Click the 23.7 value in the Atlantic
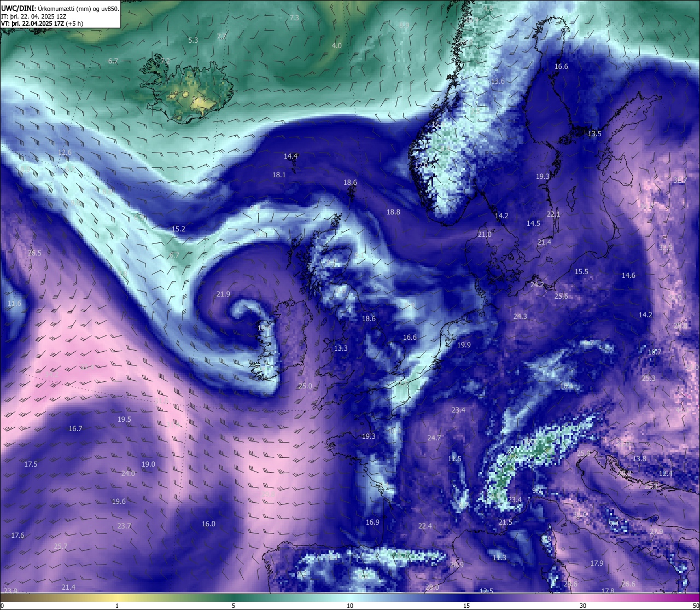Screen dimensions: 700x610 coord(124,526)
